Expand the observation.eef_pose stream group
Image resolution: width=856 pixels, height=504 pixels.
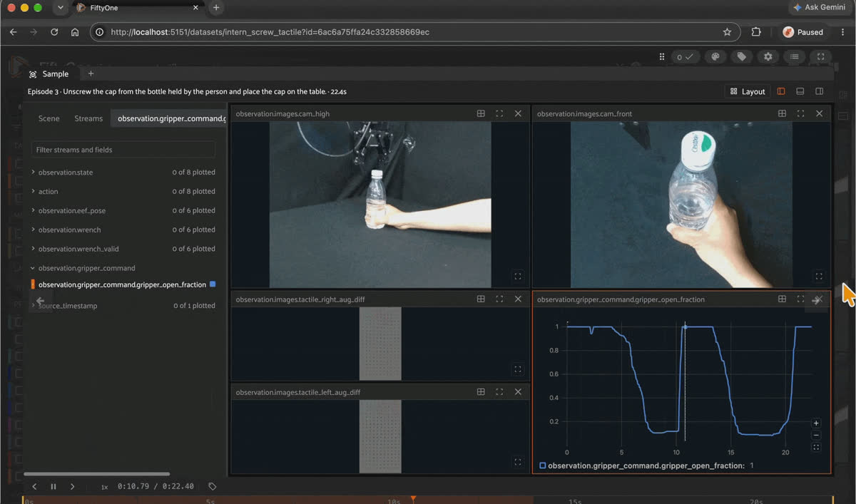coord(33,211)
